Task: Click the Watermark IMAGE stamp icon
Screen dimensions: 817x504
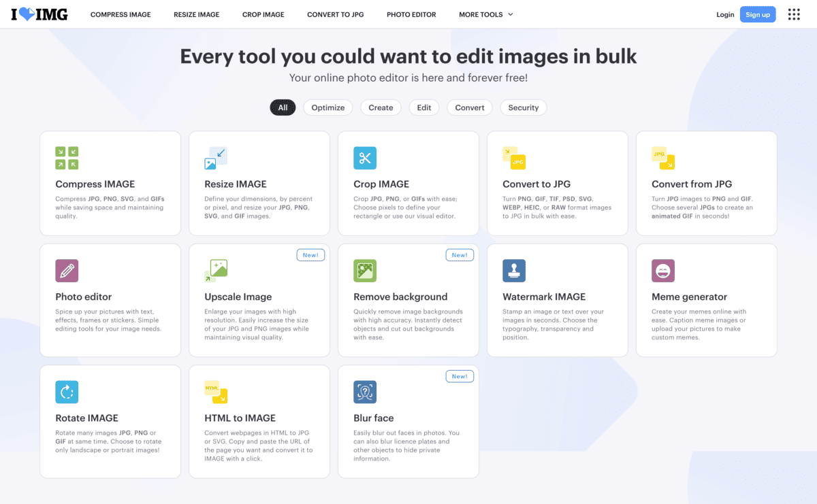Action: pos(514,271)
